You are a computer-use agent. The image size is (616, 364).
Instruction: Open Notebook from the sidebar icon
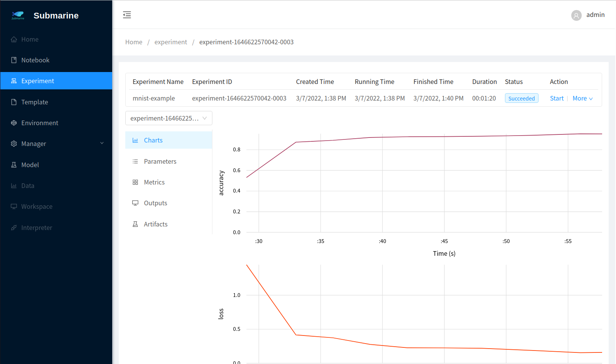coord(14,60)
